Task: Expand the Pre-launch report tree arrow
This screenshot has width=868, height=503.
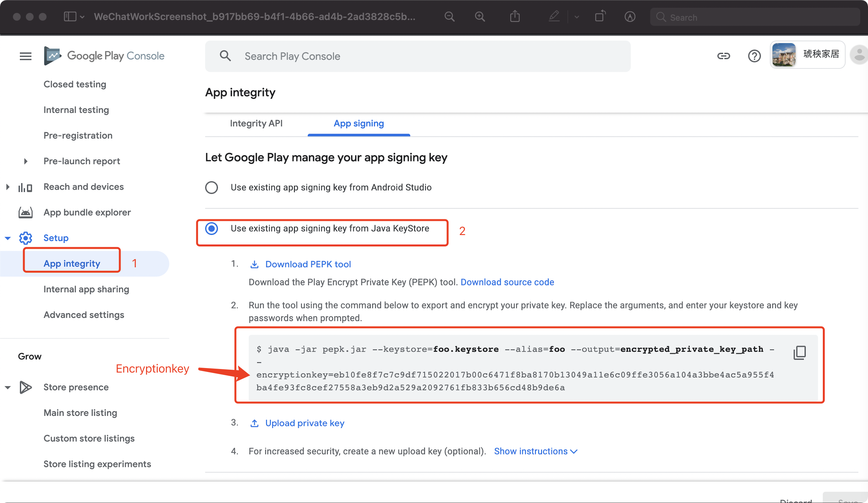Action: click(x=26, y=161)
